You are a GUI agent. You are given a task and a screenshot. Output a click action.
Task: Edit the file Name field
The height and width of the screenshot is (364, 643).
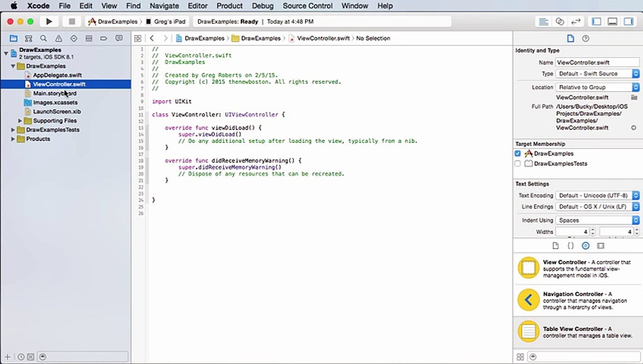pyautogui.click(x=597, y=63)
